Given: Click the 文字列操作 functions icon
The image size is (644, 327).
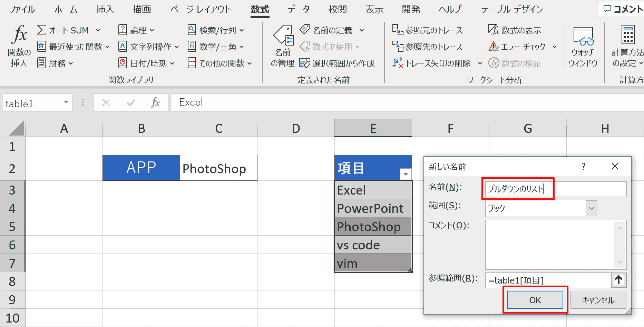Looking at the screenshot, I should tap(123, 46).
